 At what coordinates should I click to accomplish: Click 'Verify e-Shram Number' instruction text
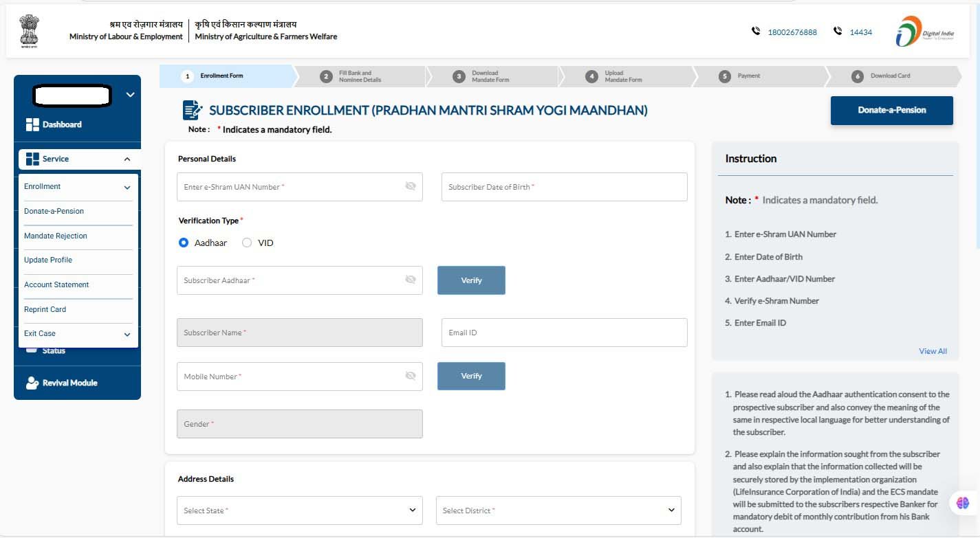point(777,301)
